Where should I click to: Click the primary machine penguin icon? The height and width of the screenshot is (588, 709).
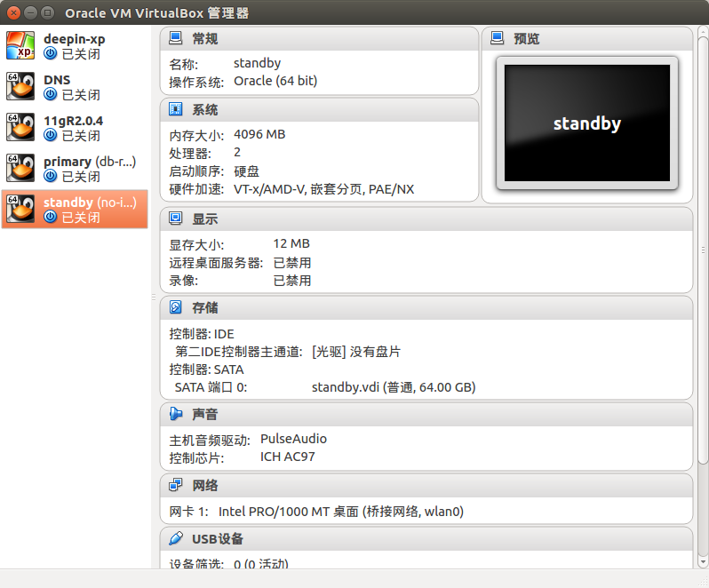(20, 168)
